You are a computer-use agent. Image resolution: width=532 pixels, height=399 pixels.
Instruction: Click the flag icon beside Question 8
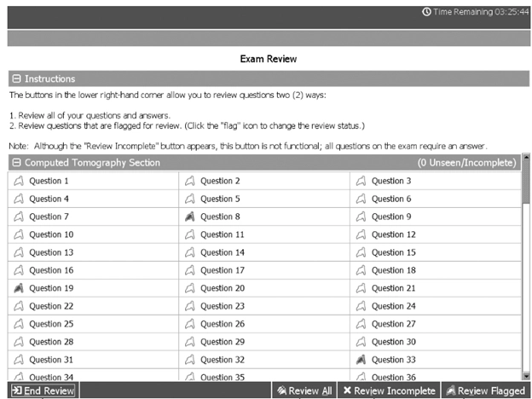pyautogui.click(x=189, y=217)
